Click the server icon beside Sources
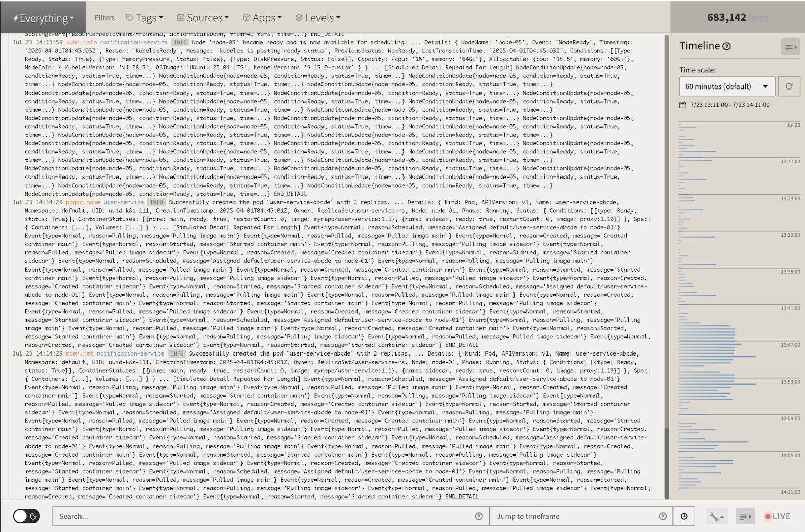Image resolution: width=805 pixels, height=532 pixels. click(x=180, y=18)
